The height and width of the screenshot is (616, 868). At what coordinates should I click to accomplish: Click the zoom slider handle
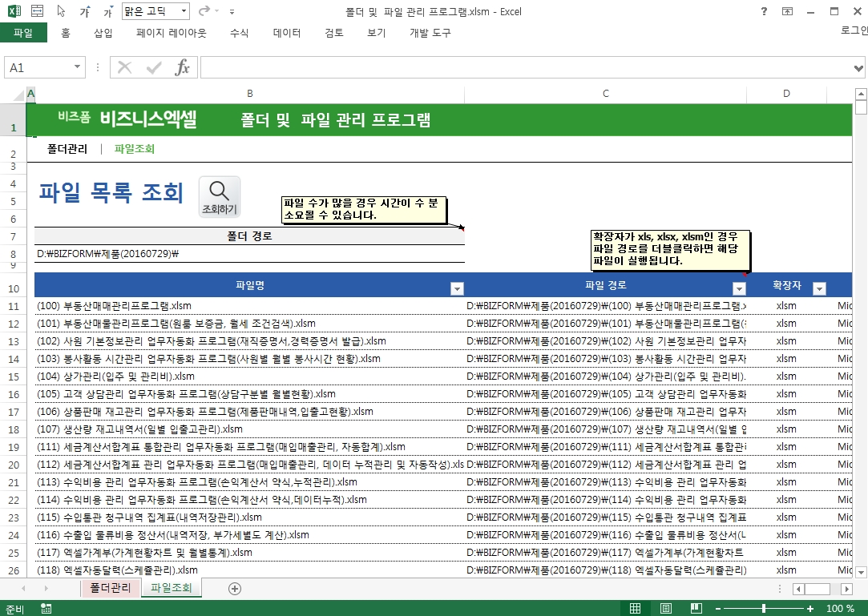(764, 609)
